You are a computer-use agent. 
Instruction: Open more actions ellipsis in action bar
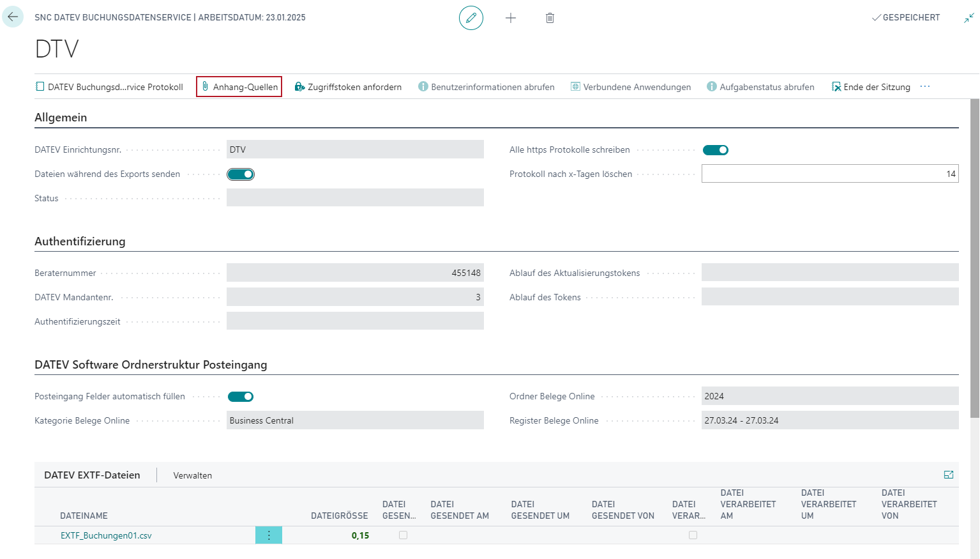pos(924,87)
